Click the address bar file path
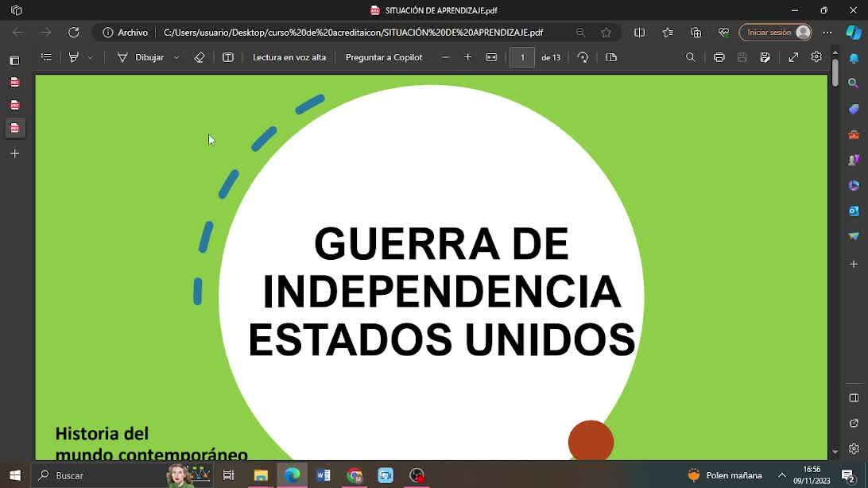This screenshot has width=868, height=488. pos(353,32)
